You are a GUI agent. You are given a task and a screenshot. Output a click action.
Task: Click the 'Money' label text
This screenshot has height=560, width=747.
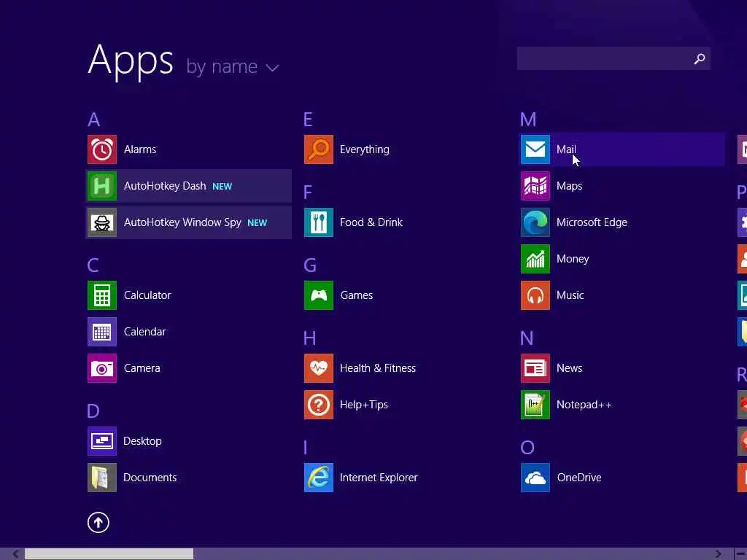point(573,260)
